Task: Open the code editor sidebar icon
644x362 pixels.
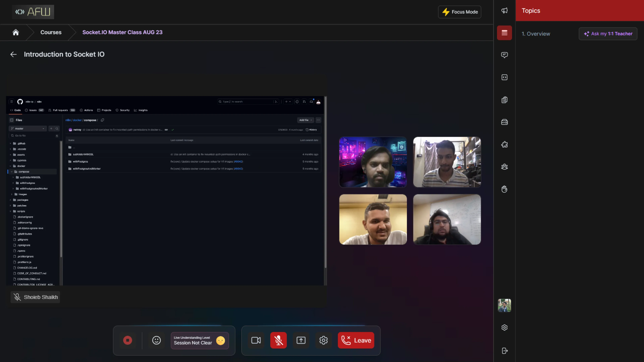Action: [x=504, y=77]
